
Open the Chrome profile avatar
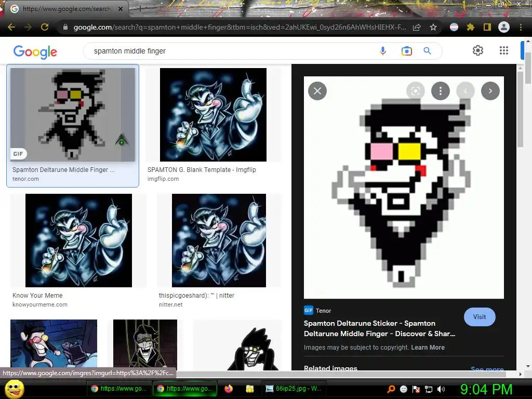504,27
